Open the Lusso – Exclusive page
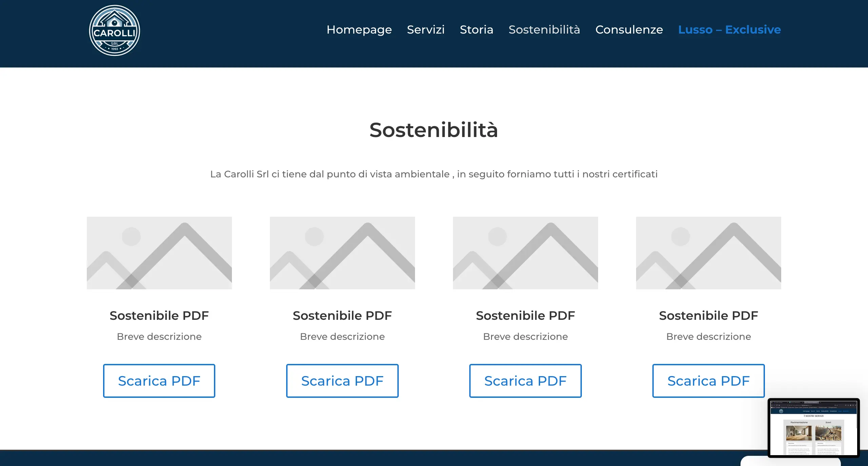 729,30
